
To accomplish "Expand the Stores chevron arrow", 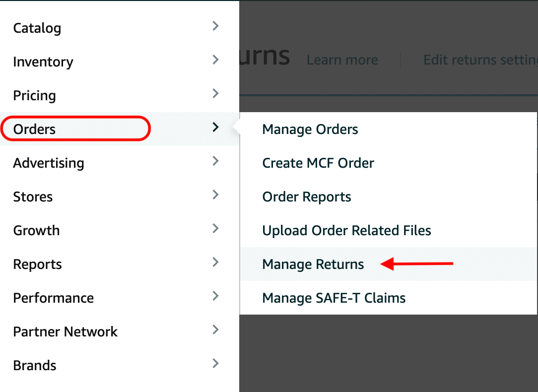I will tap(215, 195).
